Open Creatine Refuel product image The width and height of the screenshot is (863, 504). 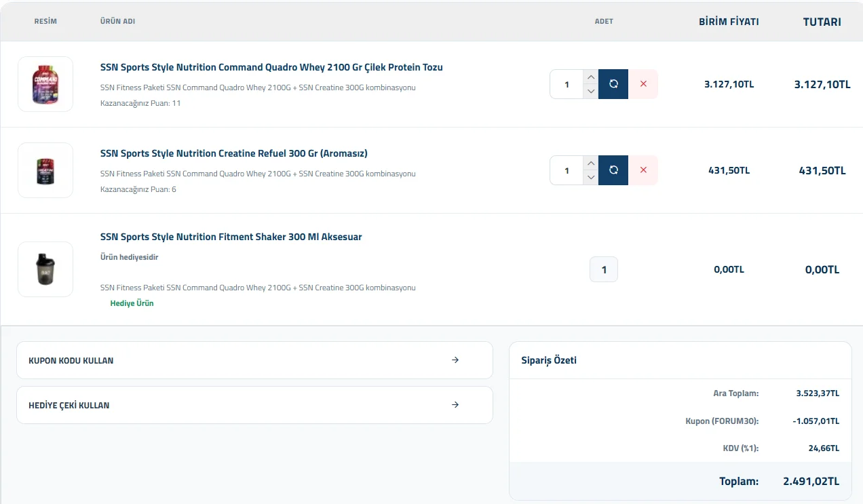[x=45, y=170]
